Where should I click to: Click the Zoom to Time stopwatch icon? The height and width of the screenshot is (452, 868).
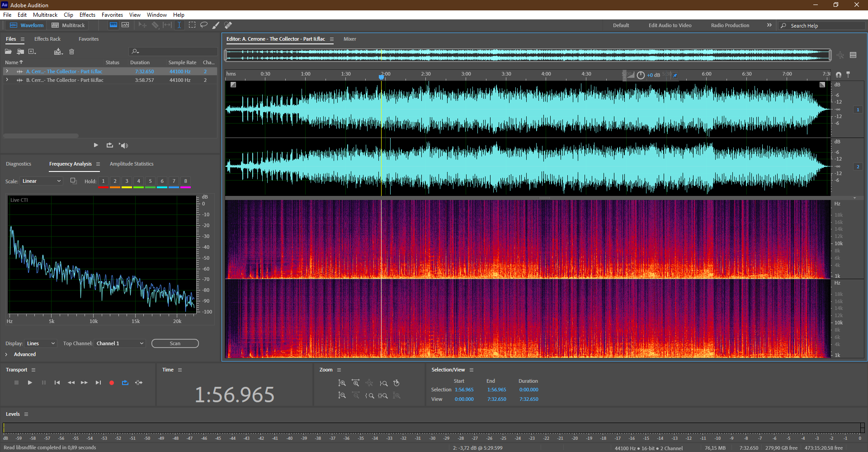coord(396,383)
